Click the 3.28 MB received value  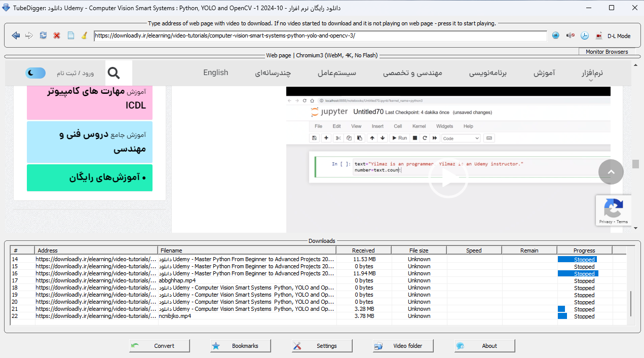364,309
